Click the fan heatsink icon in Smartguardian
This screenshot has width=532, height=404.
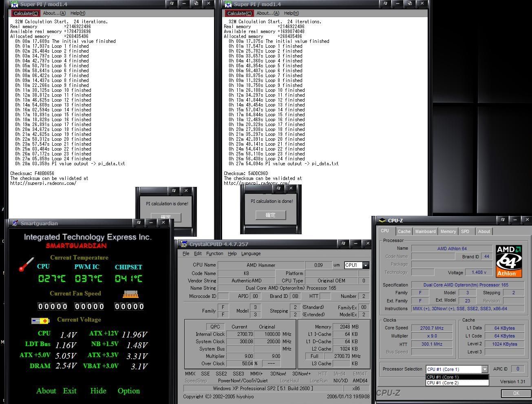point(130,294)
